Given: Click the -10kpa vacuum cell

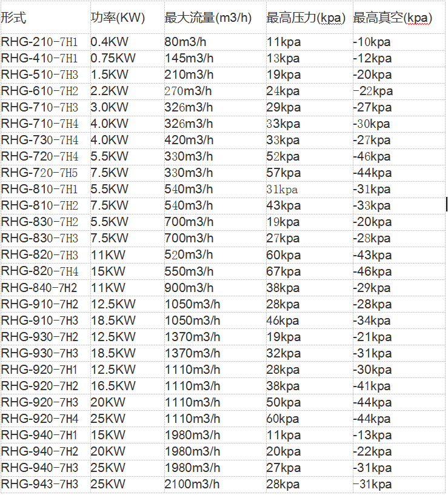Looking at the screenshot, I should click(372, 42).
